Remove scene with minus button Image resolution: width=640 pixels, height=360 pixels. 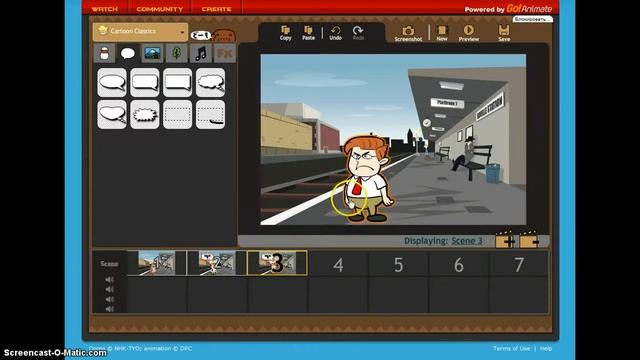(x=529, y=241)
